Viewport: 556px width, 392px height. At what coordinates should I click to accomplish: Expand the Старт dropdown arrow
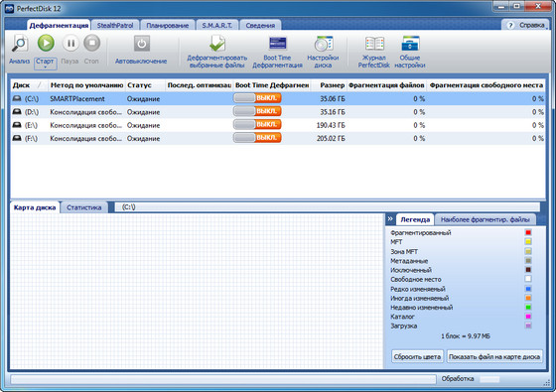tap(46, 67)
